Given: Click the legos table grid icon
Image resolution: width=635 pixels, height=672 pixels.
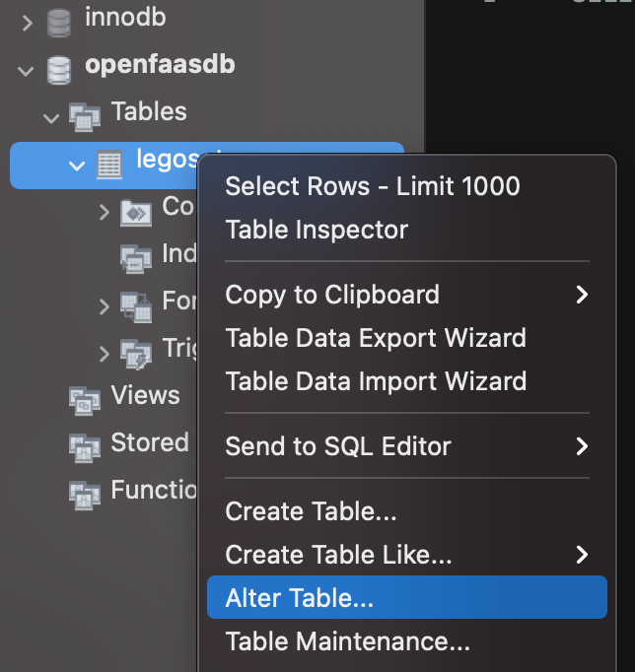Looking at the screenshot, I should 109,165.
